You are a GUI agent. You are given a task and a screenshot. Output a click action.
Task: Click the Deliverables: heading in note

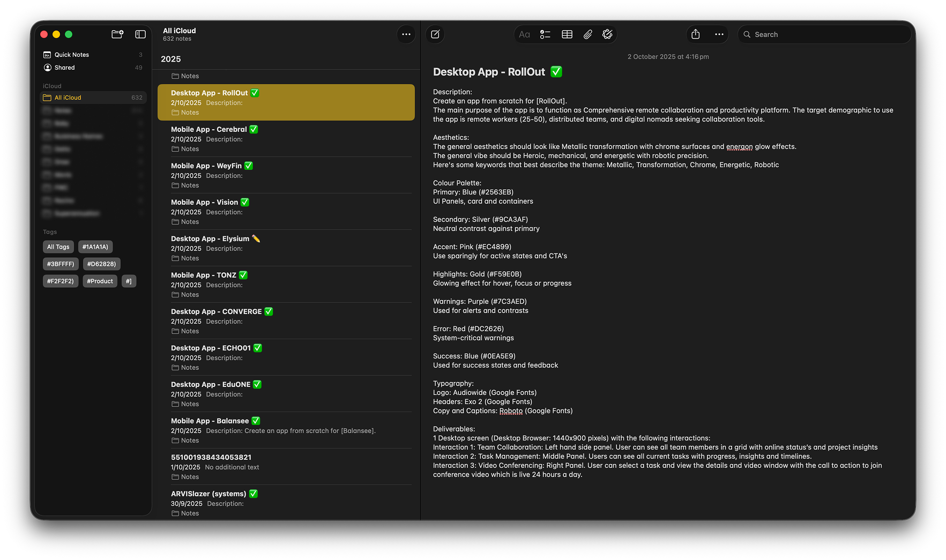coord(454,429)
